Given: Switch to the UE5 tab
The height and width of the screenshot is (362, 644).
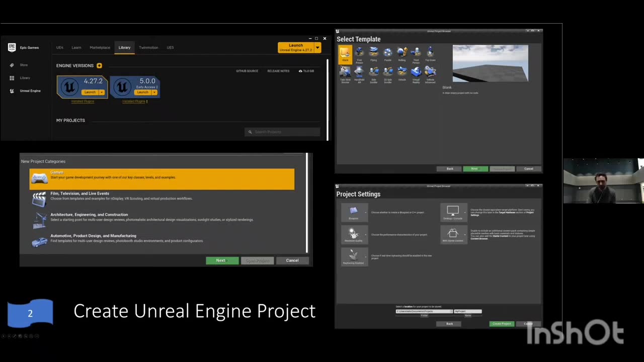Looking at the screenshot, I should click(x=170, y=48).
